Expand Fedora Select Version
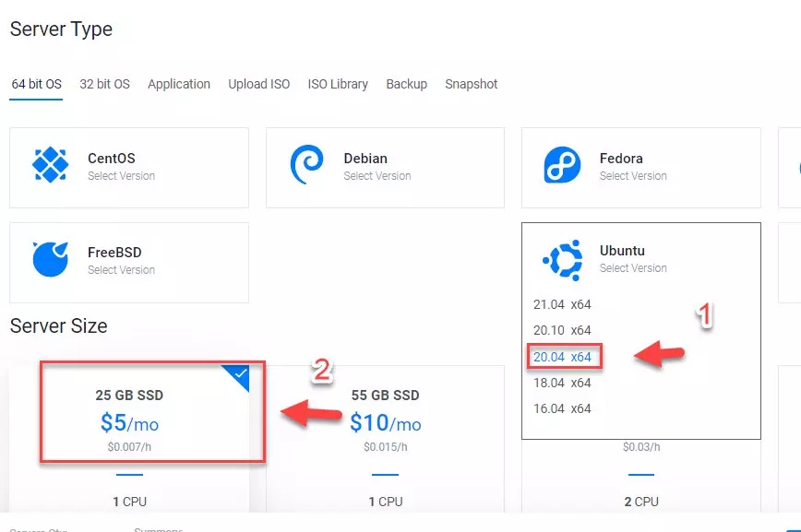Screen dimensions: 801x532 [x=633, y=175]
